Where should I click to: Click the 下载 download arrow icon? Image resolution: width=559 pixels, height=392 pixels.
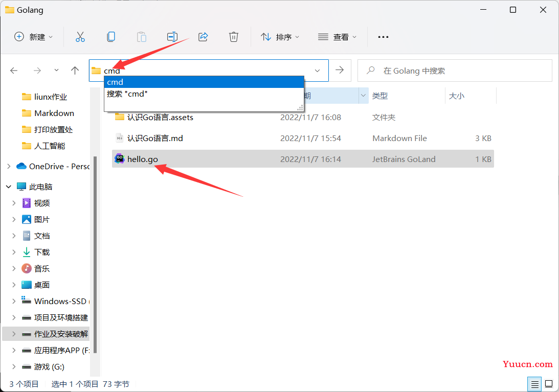click(27, 252)
